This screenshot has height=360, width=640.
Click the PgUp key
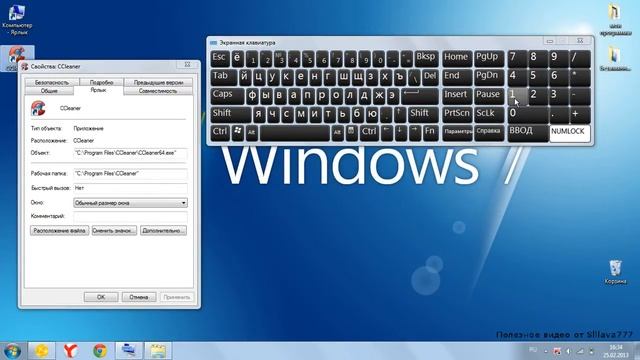pos(489,59)
